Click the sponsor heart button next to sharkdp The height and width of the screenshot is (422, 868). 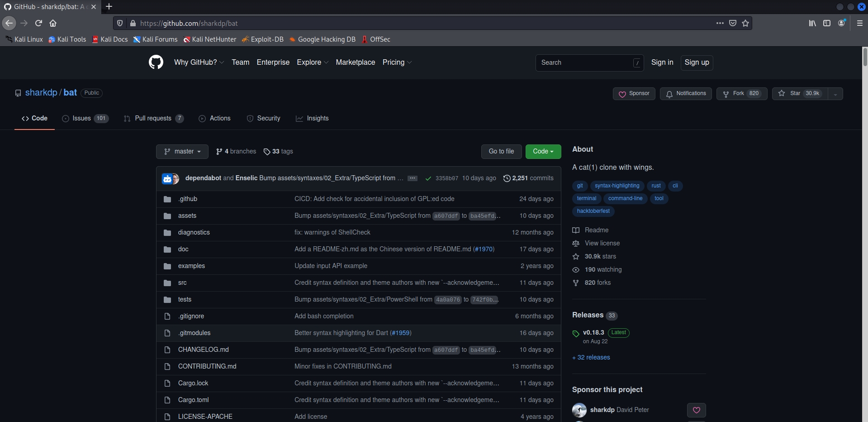(x=697, y=410)
